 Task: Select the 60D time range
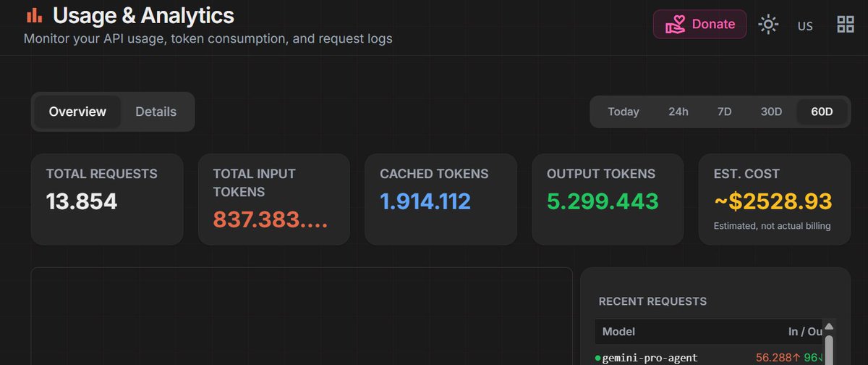tap(822, 112)
